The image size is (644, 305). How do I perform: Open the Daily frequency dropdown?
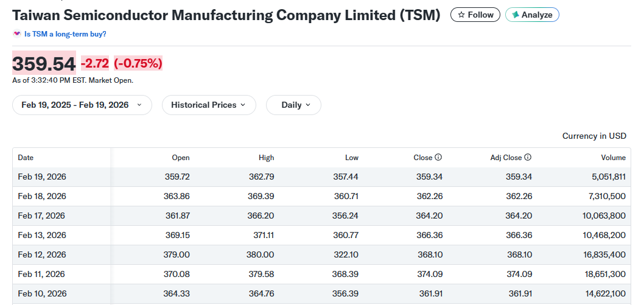293,105
